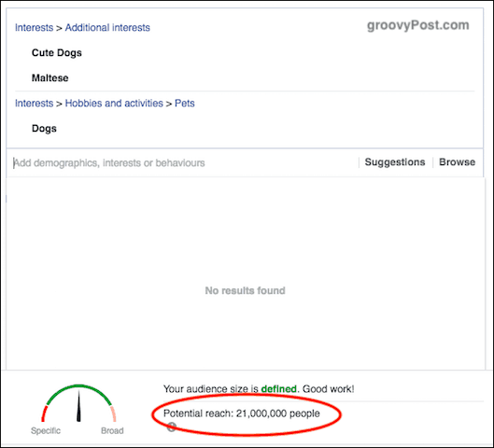The image size is (494, 448).
Task: Click the groovyPost.com watermark
Action: pos(418,25)
